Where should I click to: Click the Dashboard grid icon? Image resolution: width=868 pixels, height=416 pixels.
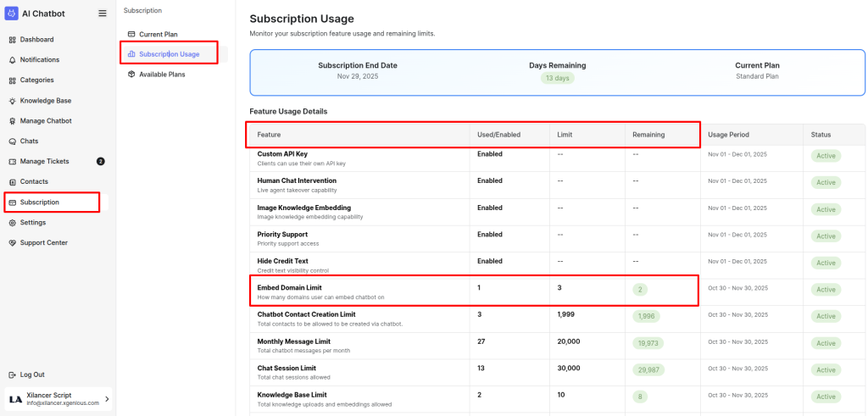click(x=12, y=40)
